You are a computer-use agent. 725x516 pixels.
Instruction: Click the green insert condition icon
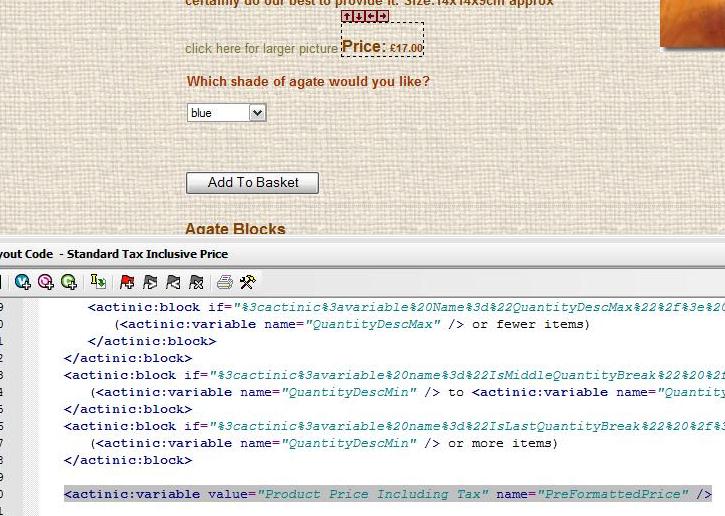coord(68,282)
